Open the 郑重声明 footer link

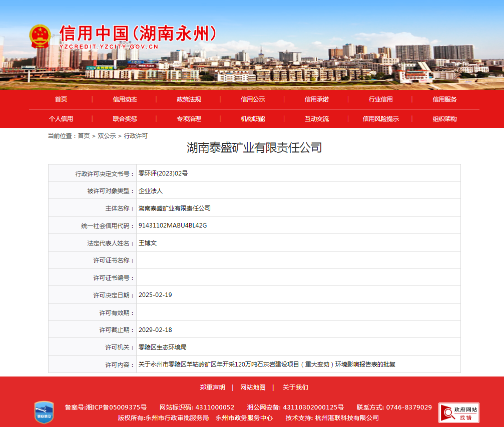tap(213, 387)
